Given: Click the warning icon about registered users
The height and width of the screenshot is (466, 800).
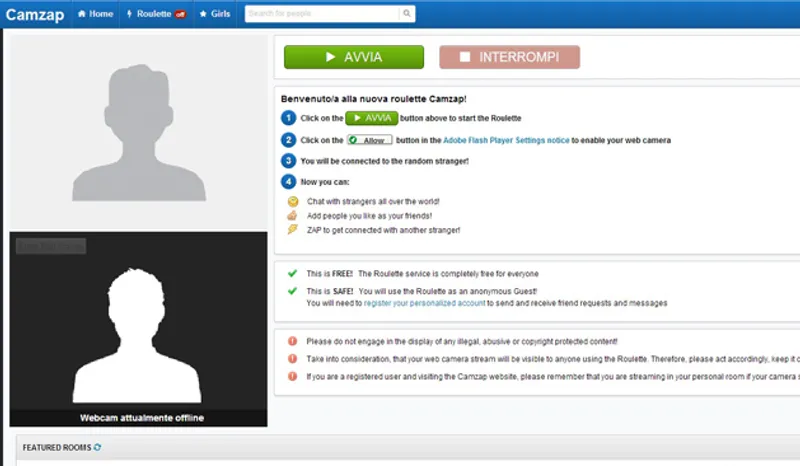Looking at the screenshot, I should [292, 376].
